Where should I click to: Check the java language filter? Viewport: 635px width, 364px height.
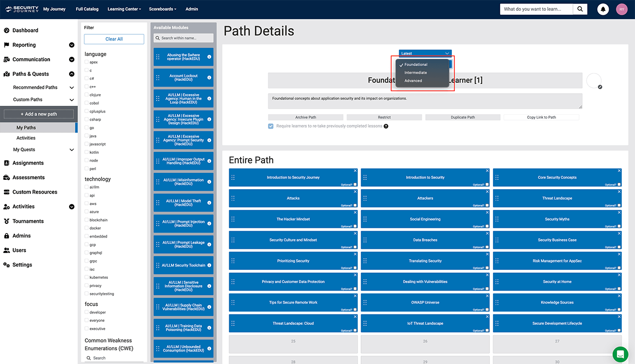click(87, 136)
